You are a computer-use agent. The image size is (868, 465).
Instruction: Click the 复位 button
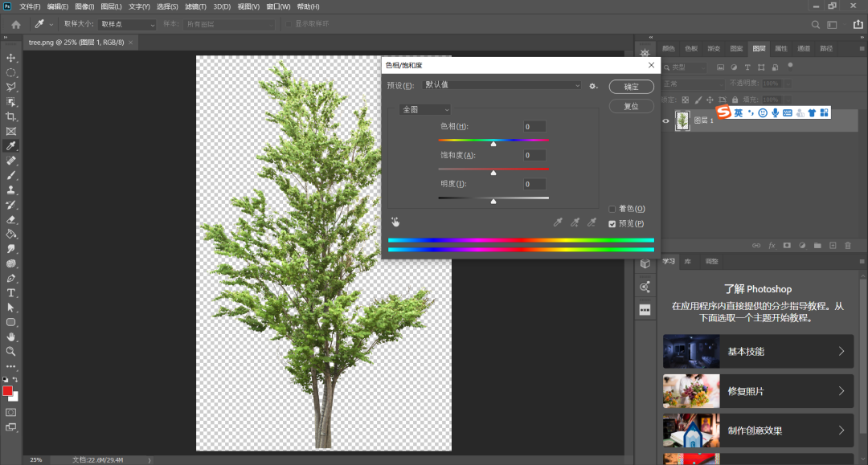tap(631, 106)
